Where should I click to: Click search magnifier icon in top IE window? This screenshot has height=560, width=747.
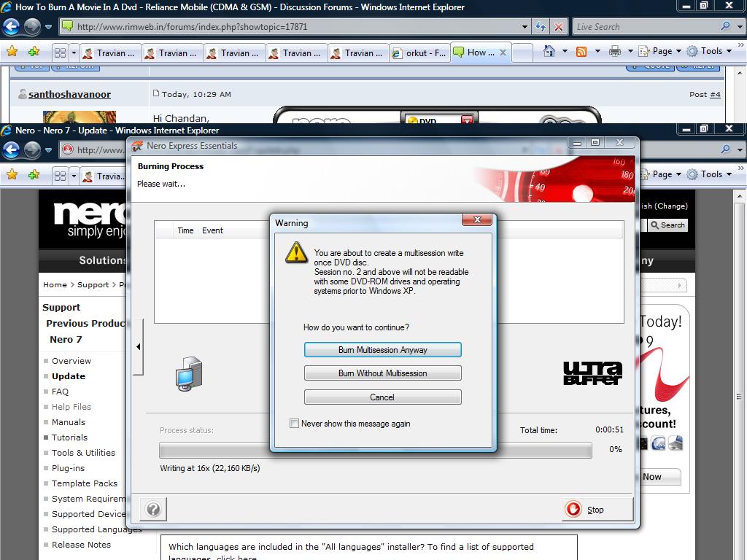pos(726,26)
